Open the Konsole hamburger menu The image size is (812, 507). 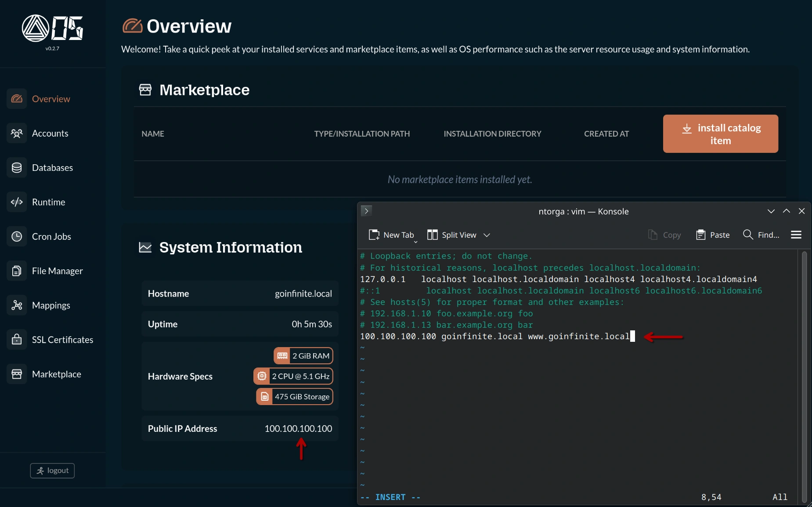(x=796, y=235)
